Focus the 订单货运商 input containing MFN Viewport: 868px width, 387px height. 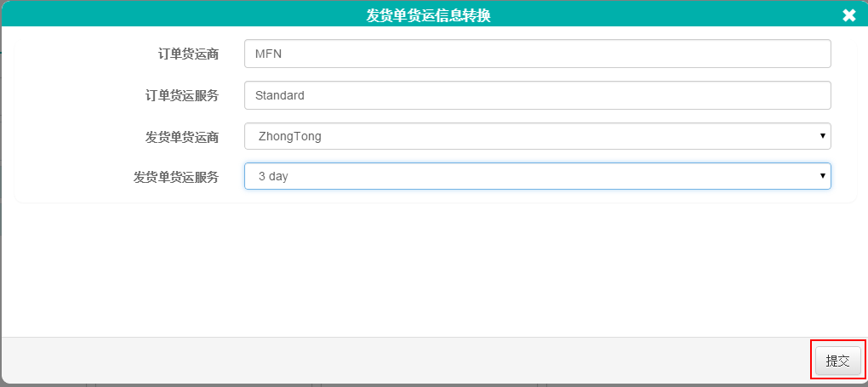point(538,54)
